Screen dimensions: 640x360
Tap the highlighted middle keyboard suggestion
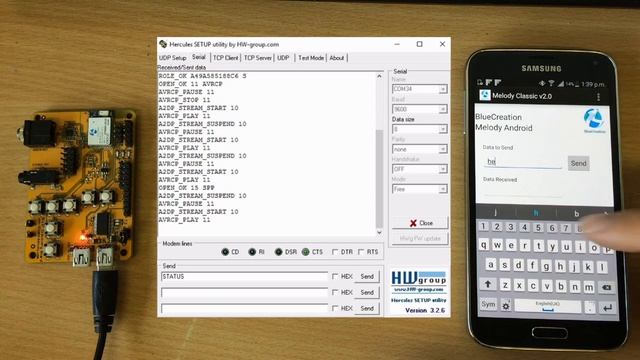pos(536,213)
